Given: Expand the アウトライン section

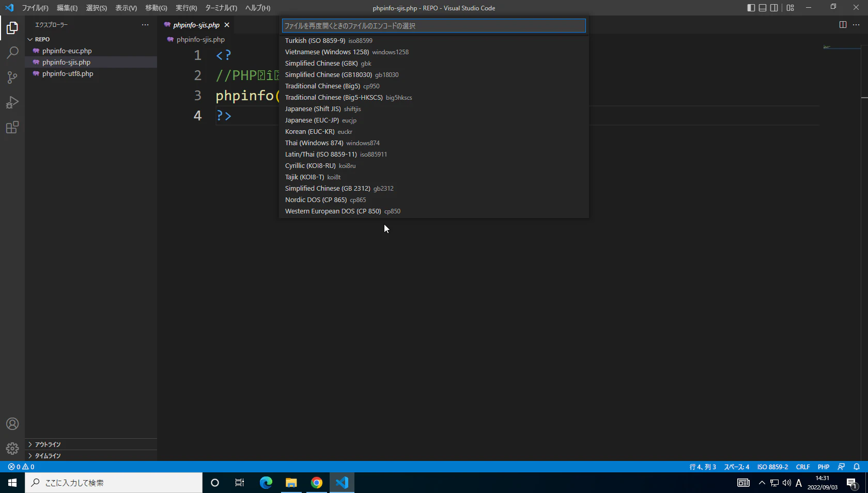Looking at the screenshot, I should 91,444.
